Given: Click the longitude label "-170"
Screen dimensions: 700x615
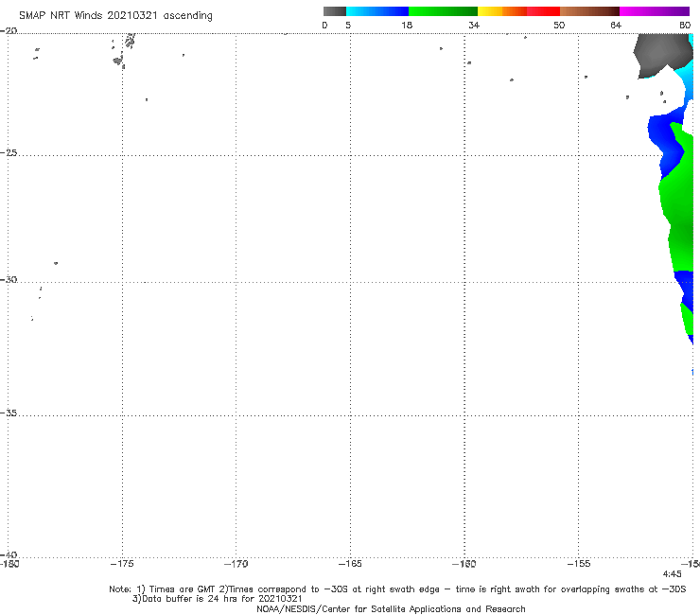Looking at the screenshot, I should pos(236,564).
